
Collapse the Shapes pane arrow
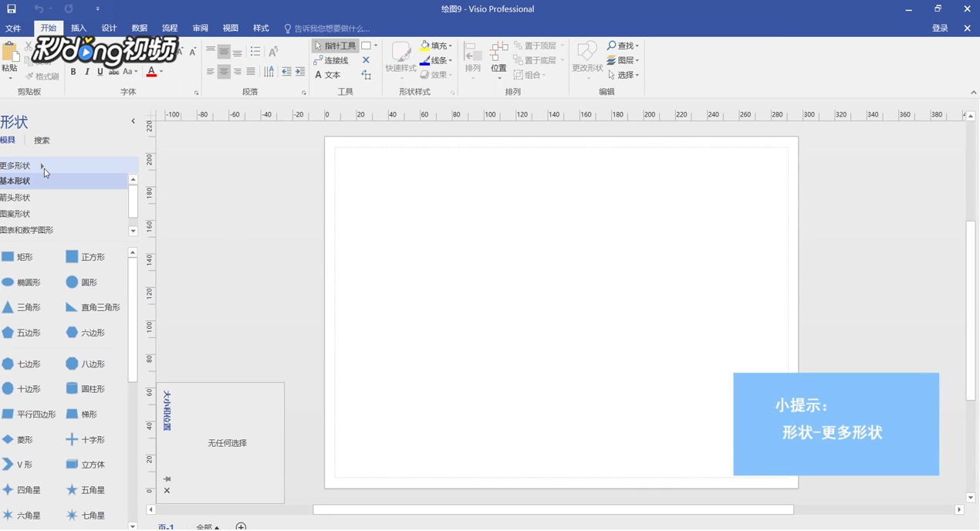point(133,121)
